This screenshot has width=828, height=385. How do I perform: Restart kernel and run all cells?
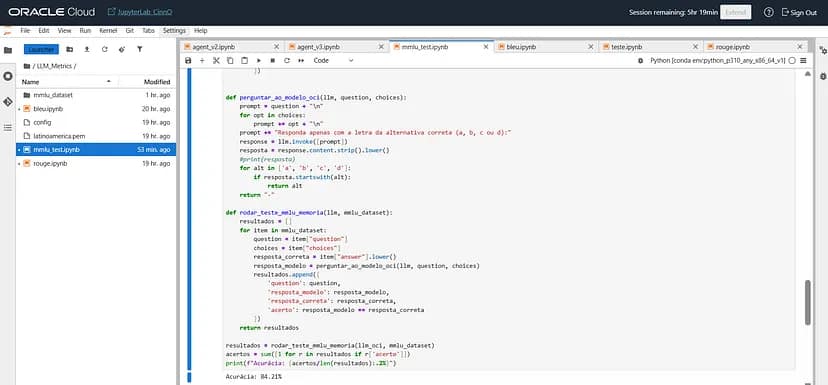point(301,61)
